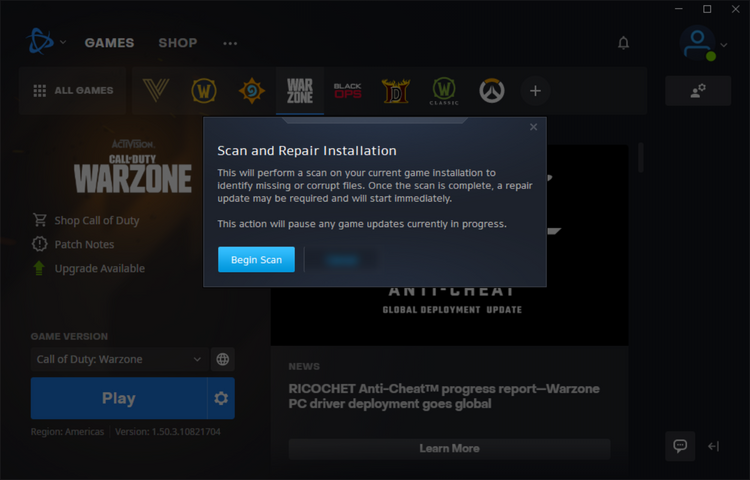
Task: Open the Overwatch game icon
Action: coord(492,90)
